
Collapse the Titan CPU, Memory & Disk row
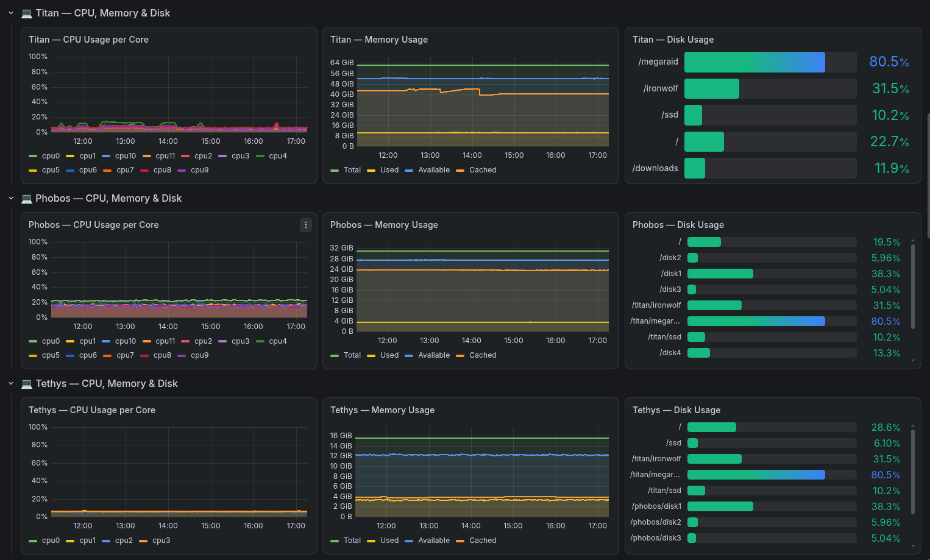pos(11,13)
